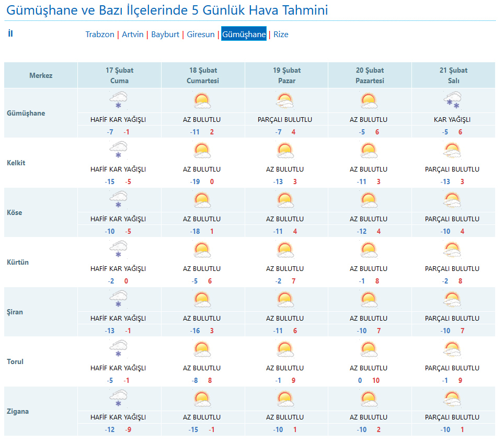The height and width of the screenshot is (442, 504).
Task: Open the Trabzon province forecast
Action: (x=100, y=35)
